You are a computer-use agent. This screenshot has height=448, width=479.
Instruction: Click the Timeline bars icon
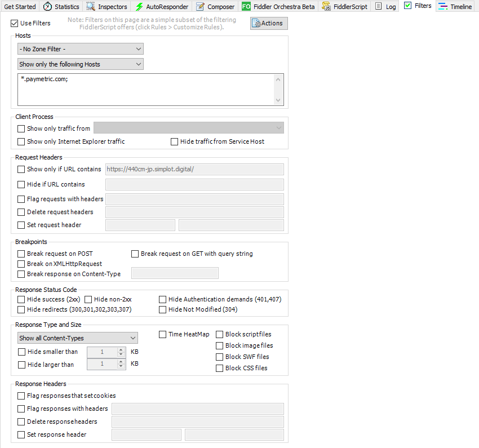[x=443, y=7]
